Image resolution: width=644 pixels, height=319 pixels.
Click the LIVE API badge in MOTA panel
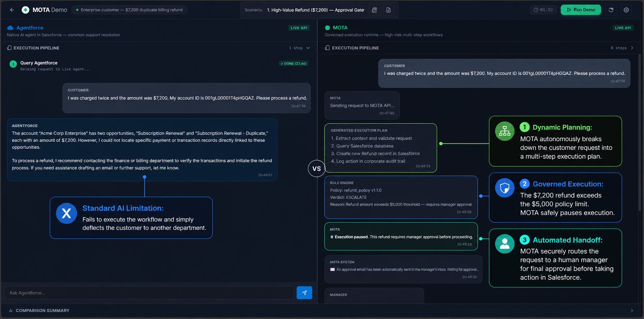coord(623,28)
